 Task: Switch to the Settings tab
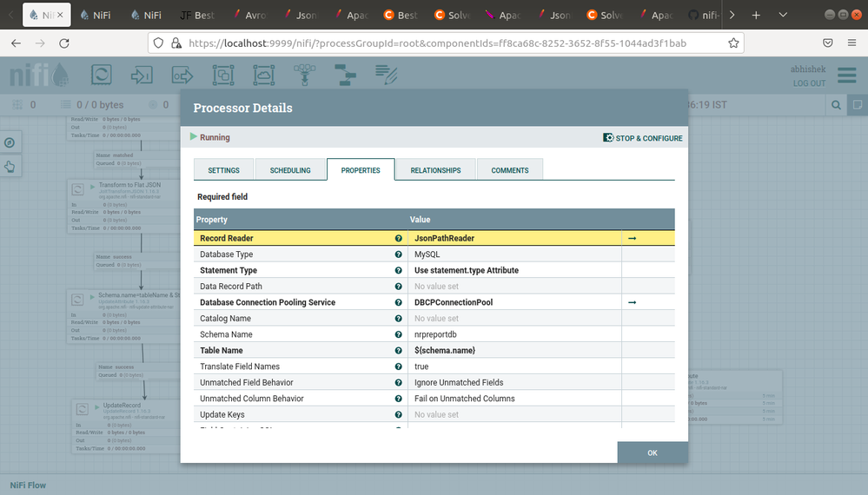[224, 170]
